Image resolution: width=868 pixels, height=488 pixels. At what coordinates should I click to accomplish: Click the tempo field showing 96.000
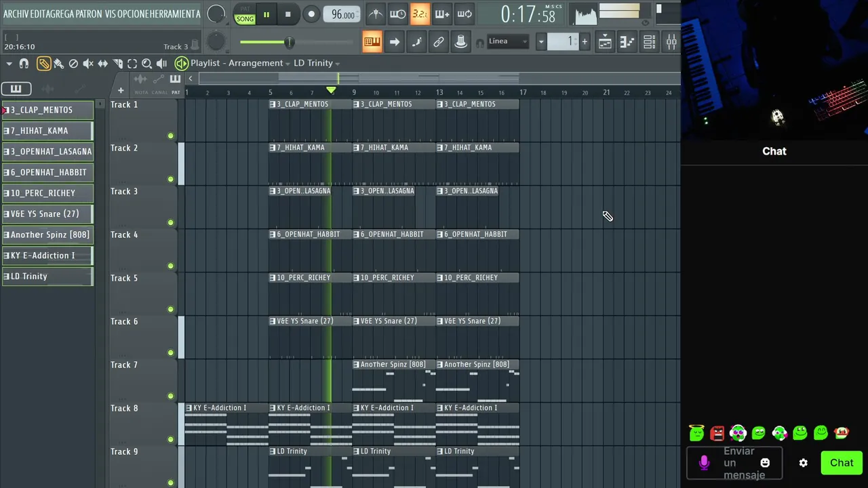pyautogui.click(x=342, y=15)
